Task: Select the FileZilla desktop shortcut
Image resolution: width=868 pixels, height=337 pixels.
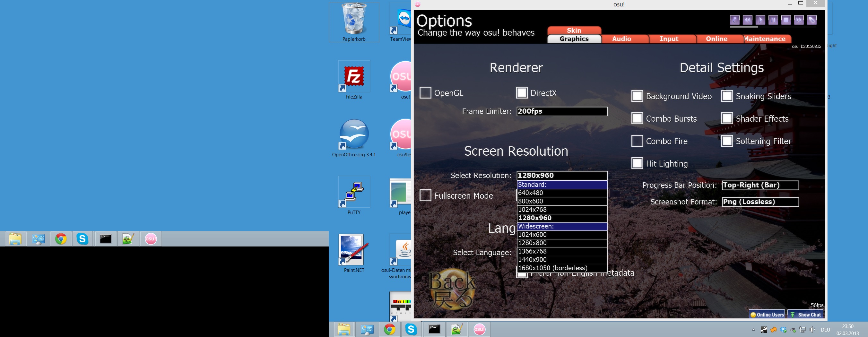Action: 354,80
